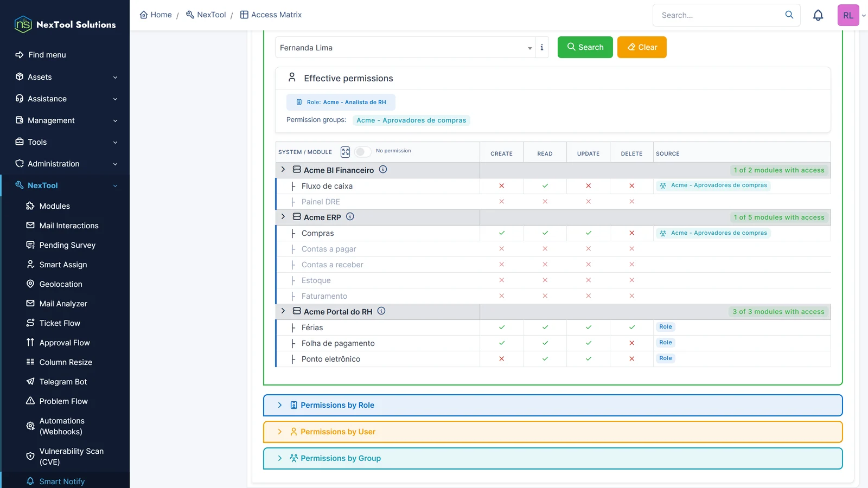Click the expand-all icon beside SYSTEM / MODULE
Viewport: 868px width, 488px height.
pos(345,152)
